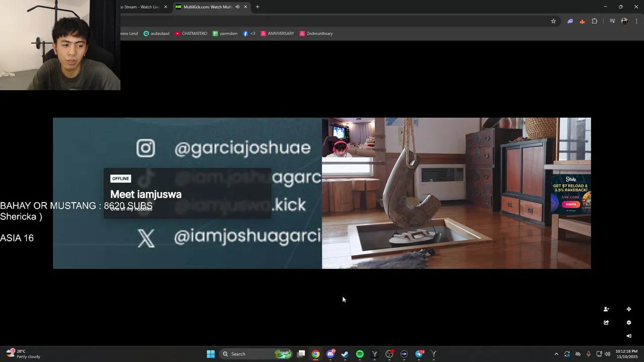Open Task View on the taskbar
The height and width of the screenshot is (362, 644).
(x=301, y=354)
